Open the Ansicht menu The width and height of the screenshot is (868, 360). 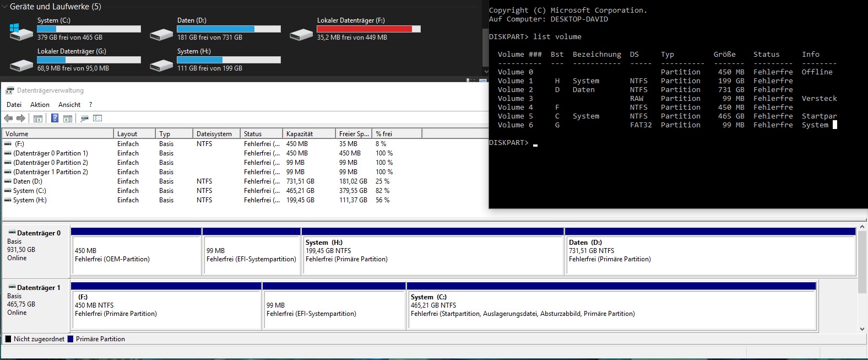69,105
